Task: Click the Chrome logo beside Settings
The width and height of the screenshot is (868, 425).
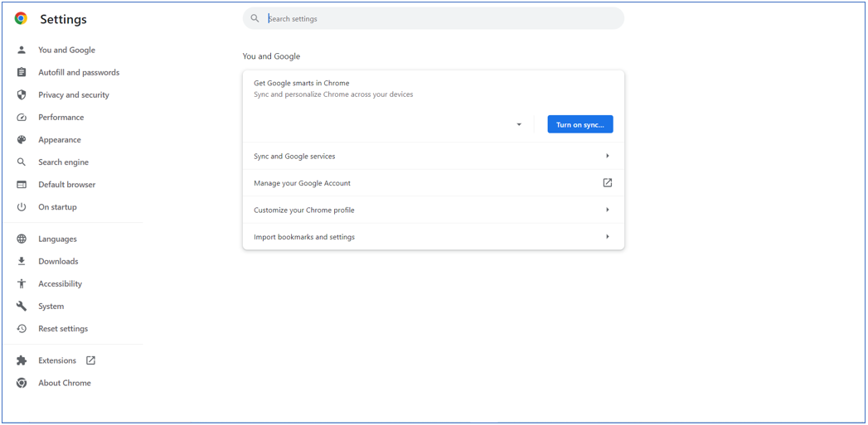Action: point(21,19)
